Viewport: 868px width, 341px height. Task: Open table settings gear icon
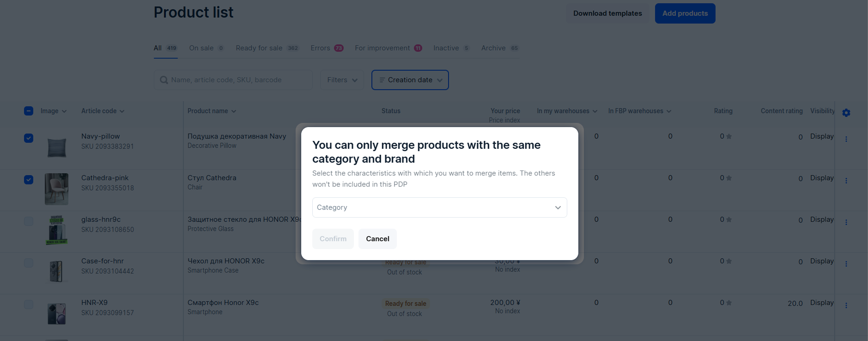[x=846, y=113]
